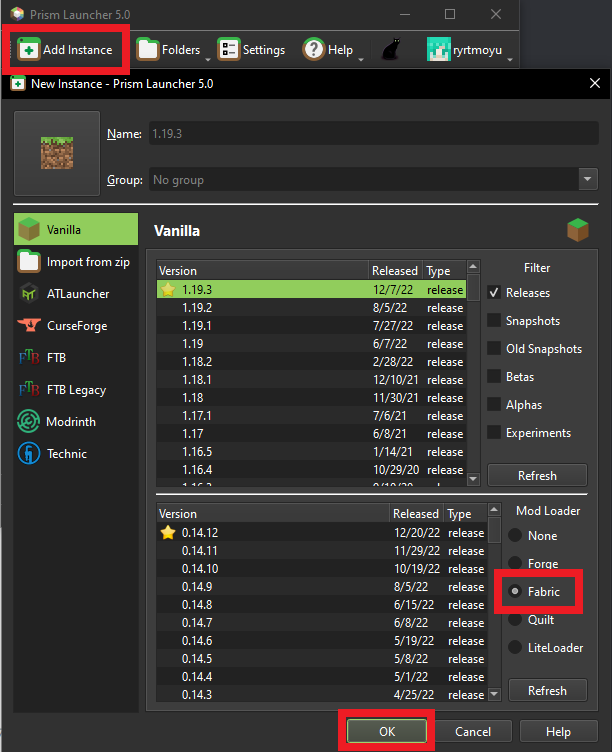Open Settings from the toolbar
Screen dimensions: 612x752
point(251,49)
